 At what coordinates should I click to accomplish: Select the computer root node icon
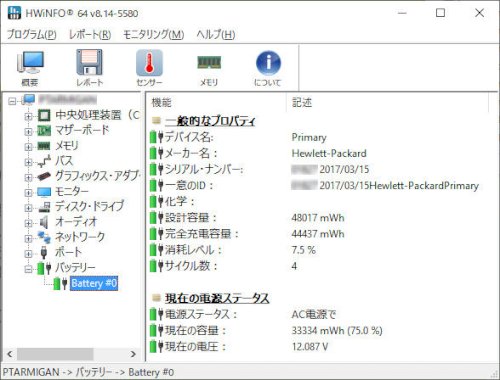pos(28,100)
